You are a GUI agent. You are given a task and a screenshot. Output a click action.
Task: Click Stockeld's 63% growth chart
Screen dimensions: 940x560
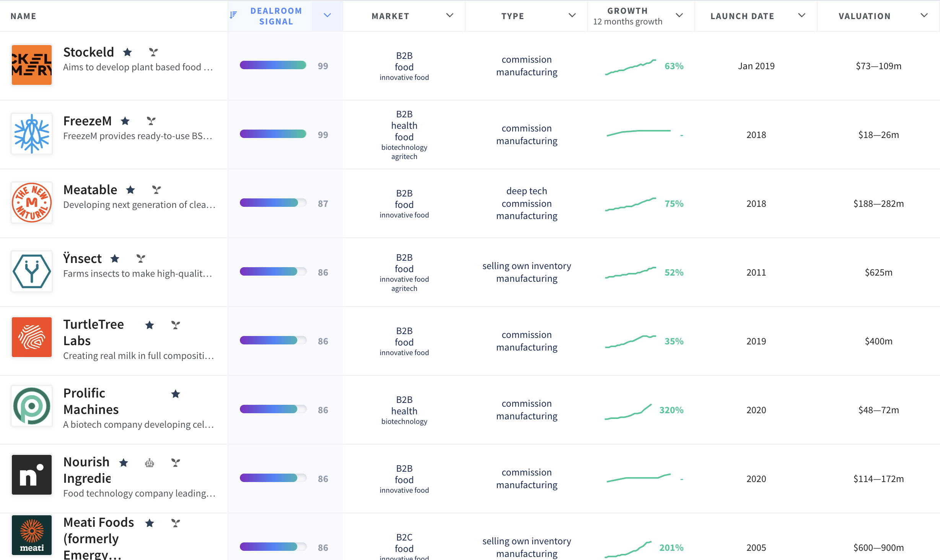click(630, 67)
